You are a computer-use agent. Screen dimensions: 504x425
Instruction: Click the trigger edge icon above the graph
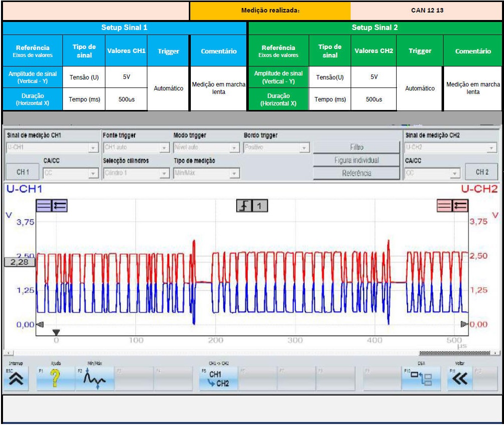point(244,205)
